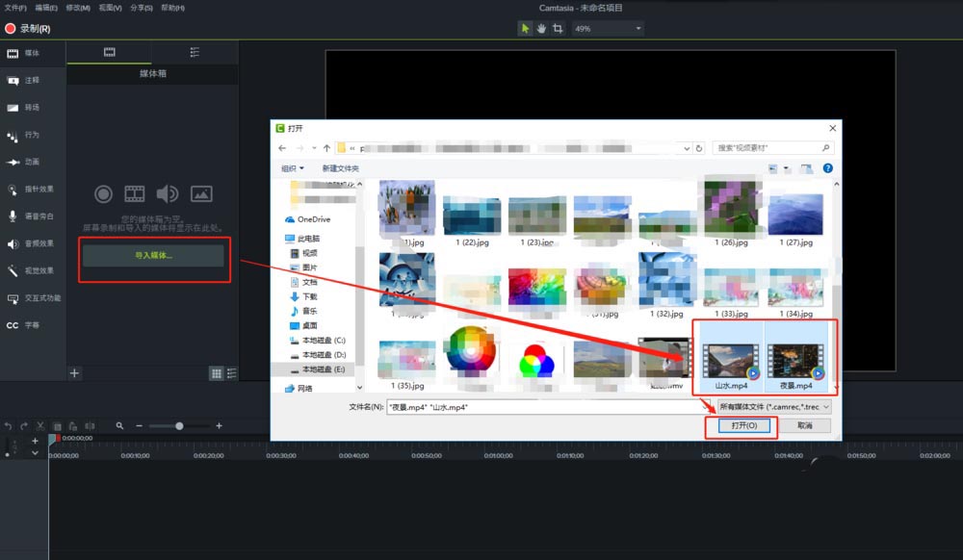The height and width of the screenshot is (560, 963).
Task: Open the Edit (编辑) menu
Action: (46, 8)
